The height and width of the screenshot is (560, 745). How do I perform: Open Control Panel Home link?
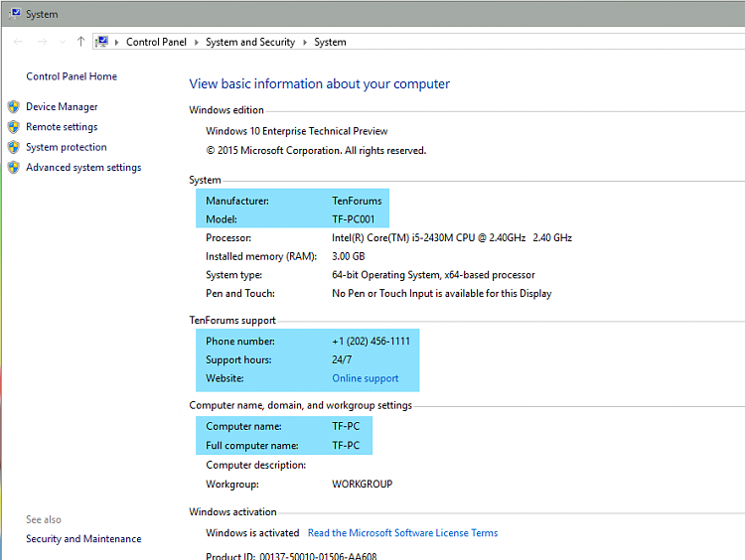click(72, 76)
